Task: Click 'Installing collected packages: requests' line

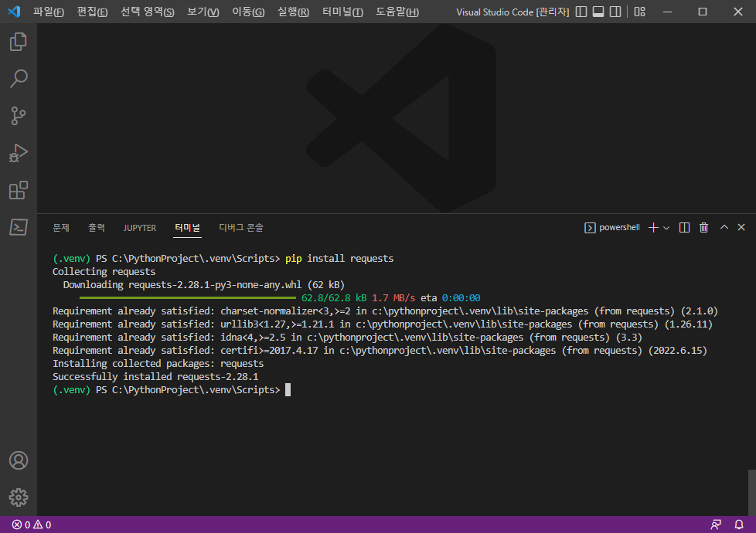Action: pos(158,363)
